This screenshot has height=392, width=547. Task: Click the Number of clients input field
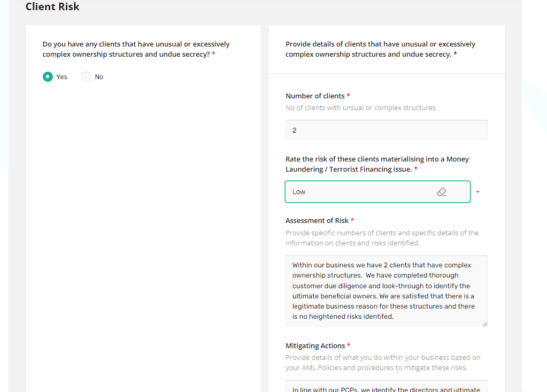point(386,130)
